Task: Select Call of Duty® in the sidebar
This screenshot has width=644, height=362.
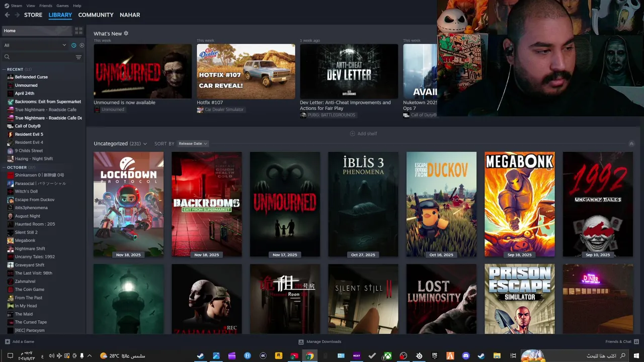Action: (28, 126)
